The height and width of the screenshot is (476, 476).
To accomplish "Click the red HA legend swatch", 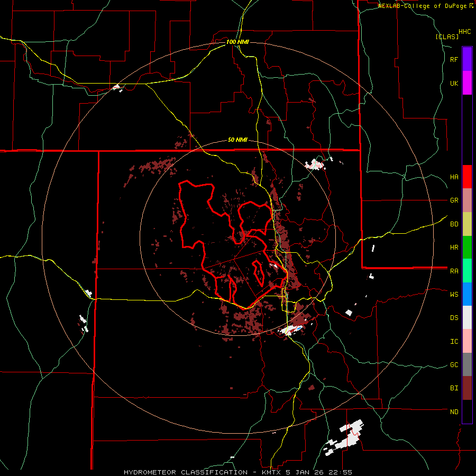I will click(467, 177).
